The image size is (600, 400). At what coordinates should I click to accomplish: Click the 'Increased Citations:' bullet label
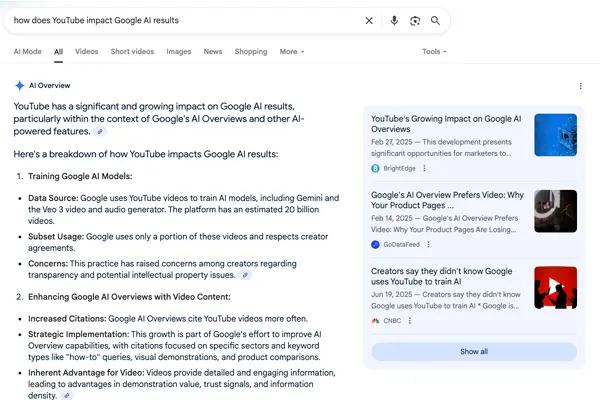[x=67, y=319]
